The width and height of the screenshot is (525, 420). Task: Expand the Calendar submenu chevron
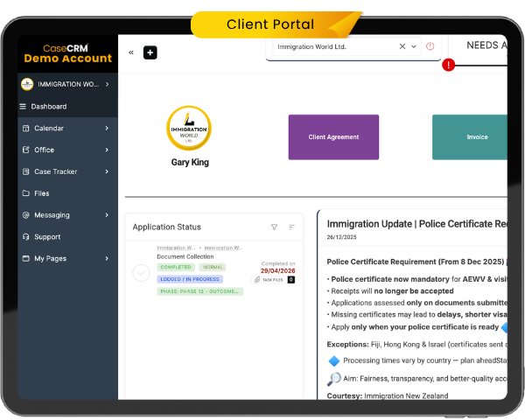(x=107, y=129)
